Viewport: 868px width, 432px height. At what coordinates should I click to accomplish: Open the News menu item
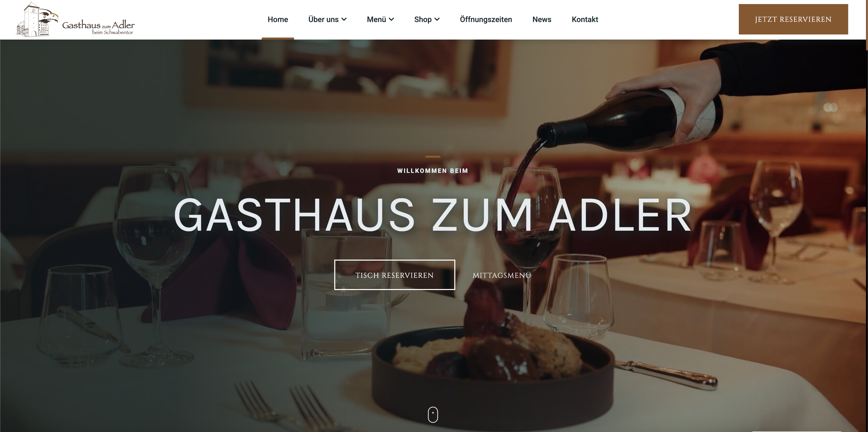(542, 20)
